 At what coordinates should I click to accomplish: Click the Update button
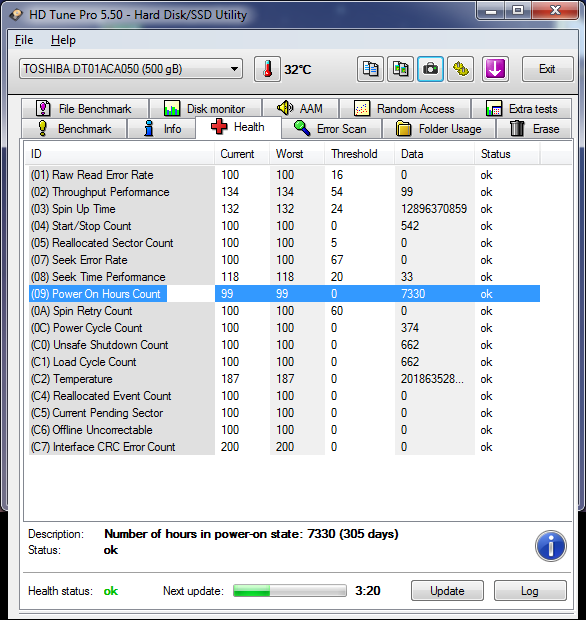point(447,591)
